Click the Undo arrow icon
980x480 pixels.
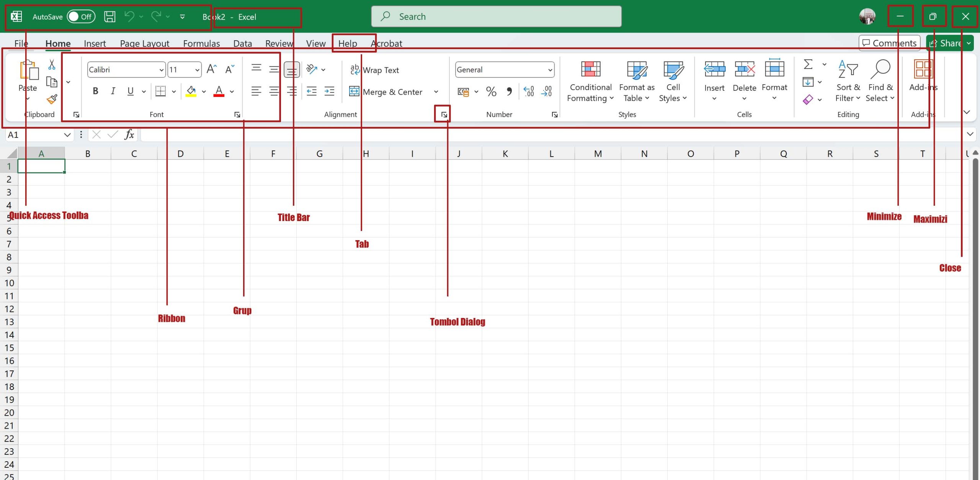pos(129,16)
